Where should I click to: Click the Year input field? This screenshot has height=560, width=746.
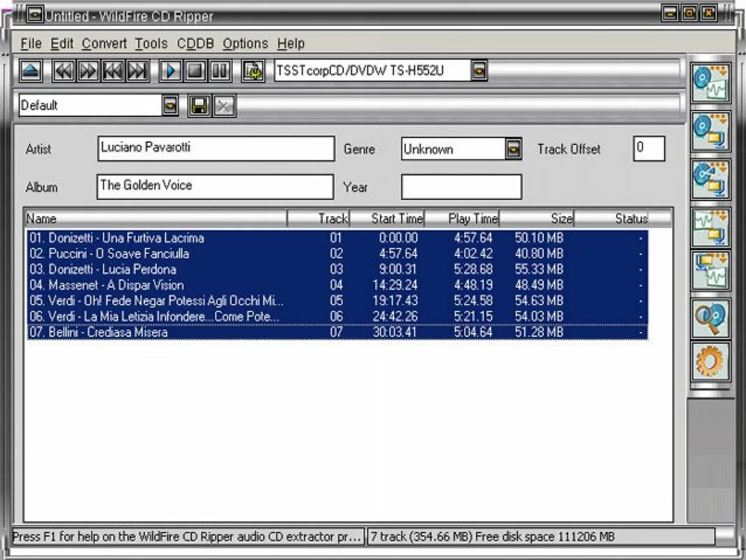pyautogui.click(x=461, y=186)
